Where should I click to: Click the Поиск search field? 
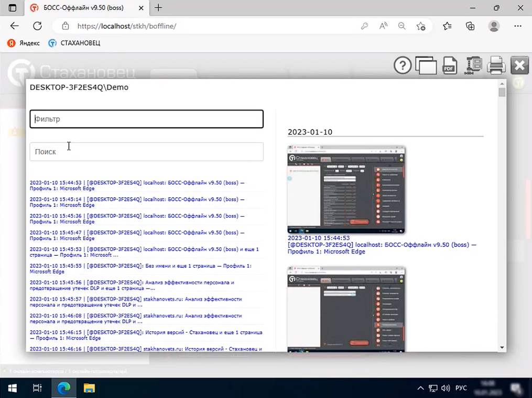[147, 151]
